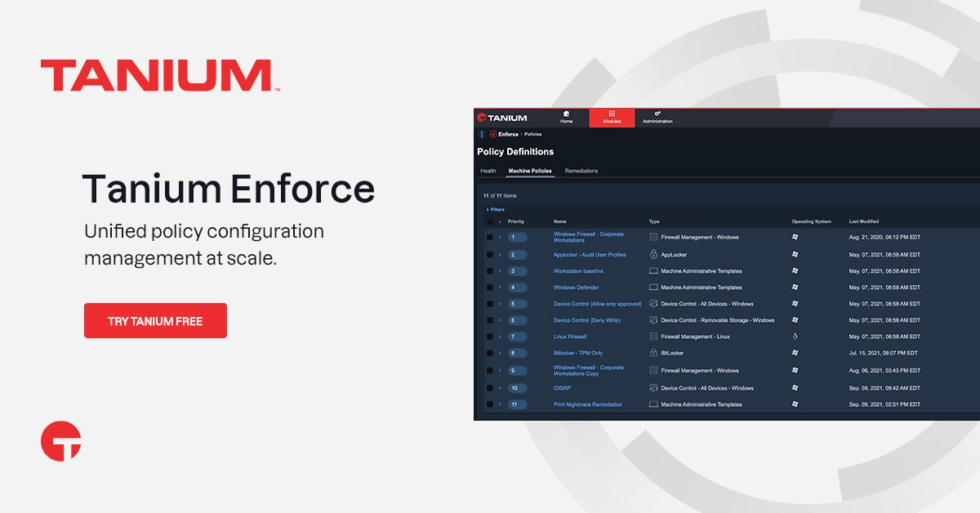Click the Device Control icon in row 5
This screenshot has height=513, width=980.
coord(653,303)
